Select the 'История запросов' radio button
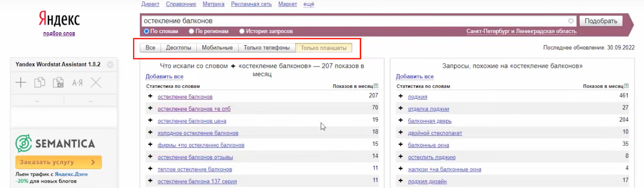The height and width of the screenshot is (188, 644). (242, 31)
